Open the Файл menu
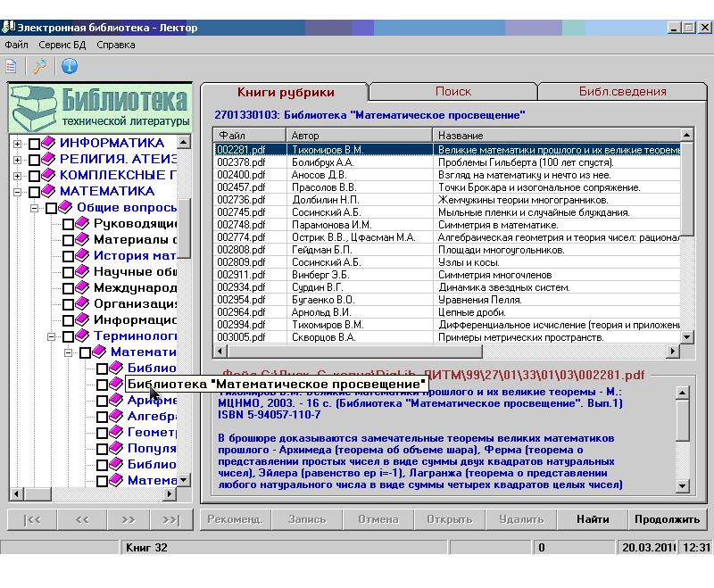This screenshot has width=714, height=588. point(16,45)
